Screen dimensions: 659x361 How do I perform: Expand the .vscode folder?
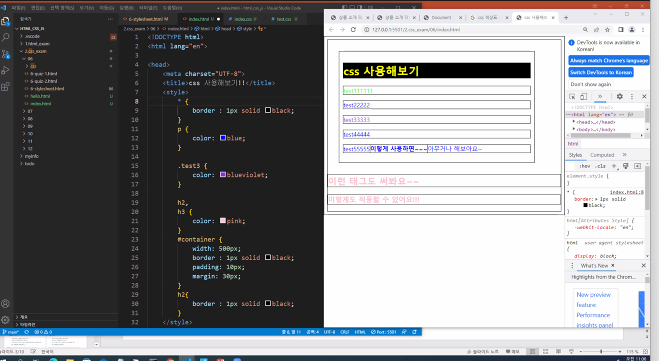21,37
